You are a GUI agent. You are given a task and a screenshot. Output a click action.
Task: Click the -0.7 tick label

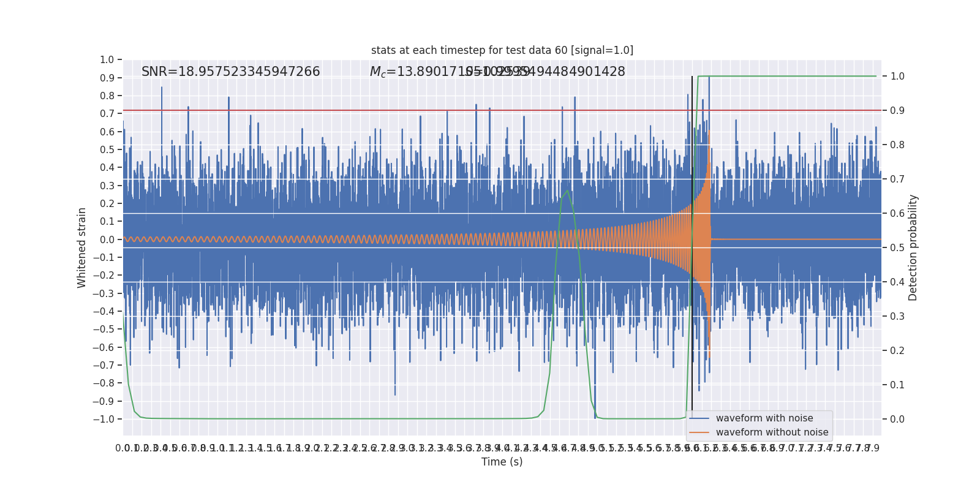coord(104,366)
